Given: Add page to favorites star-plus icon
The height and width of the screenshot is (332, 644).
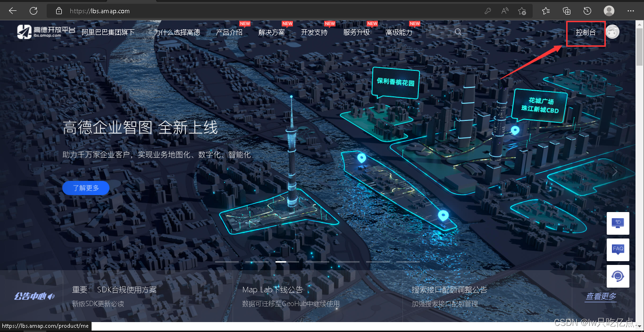Looking at the screenshot, I should tap(522, 11).
